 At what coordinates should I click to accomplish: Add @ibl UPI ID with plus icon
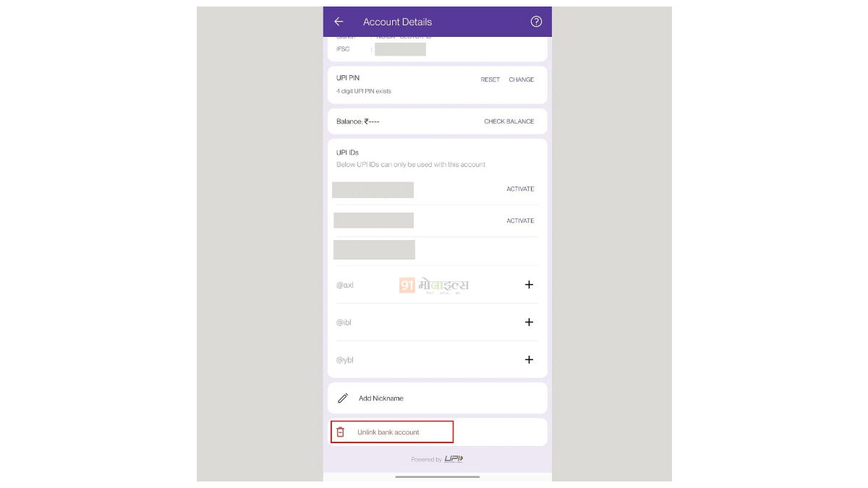click(529, 322)
